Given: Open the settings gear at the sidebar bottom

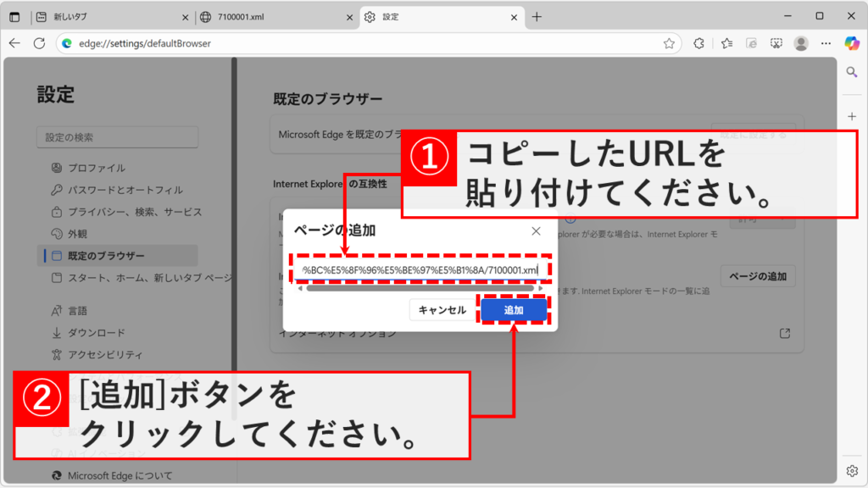Looking at the screenshot, I should 852,469.
